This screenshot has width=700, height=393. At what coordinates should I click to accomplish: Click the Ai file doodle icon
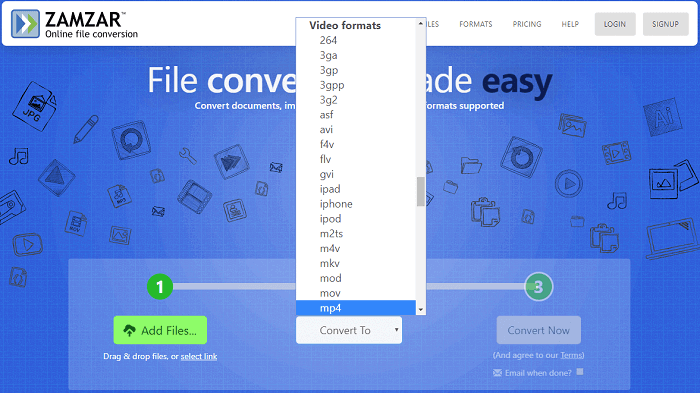point(662,117)
